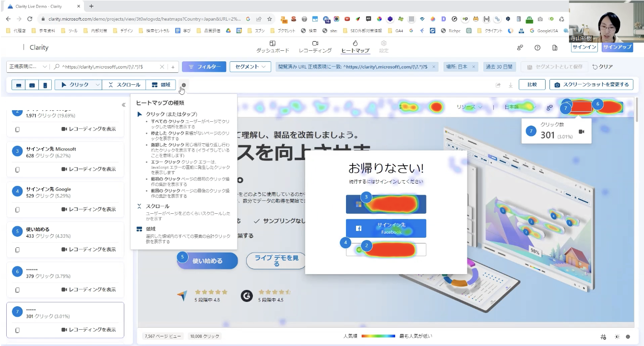Go back in browser history
The width and height of the screenshot is (644, 346).
pos(8,19)
